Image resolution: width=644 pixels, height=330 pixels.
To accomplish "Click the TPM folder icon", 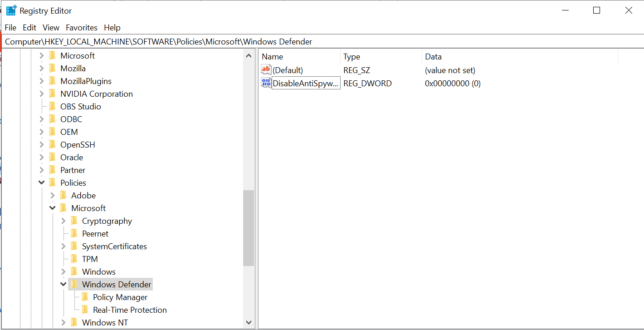I will pyautogui.click(x=74, y=259).
